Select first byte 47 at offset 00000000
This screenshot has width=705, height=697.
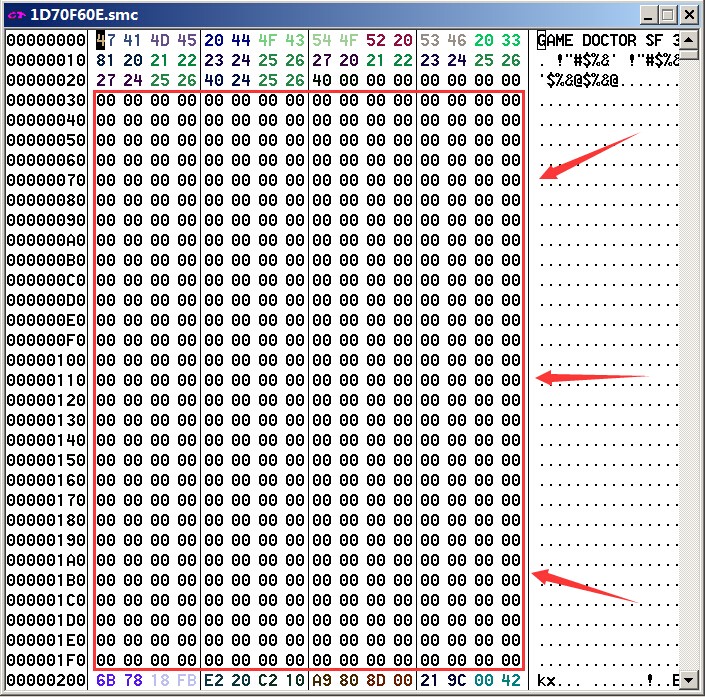click(x=105, y=41)
